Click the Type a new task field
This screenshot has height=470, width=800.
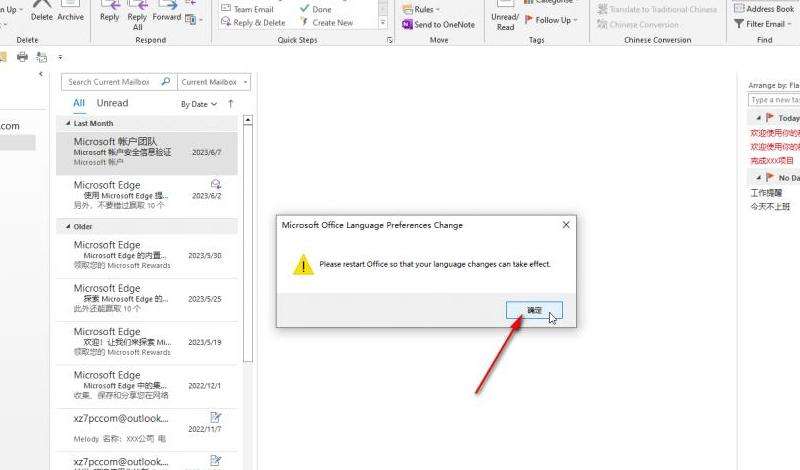[774, 100]
